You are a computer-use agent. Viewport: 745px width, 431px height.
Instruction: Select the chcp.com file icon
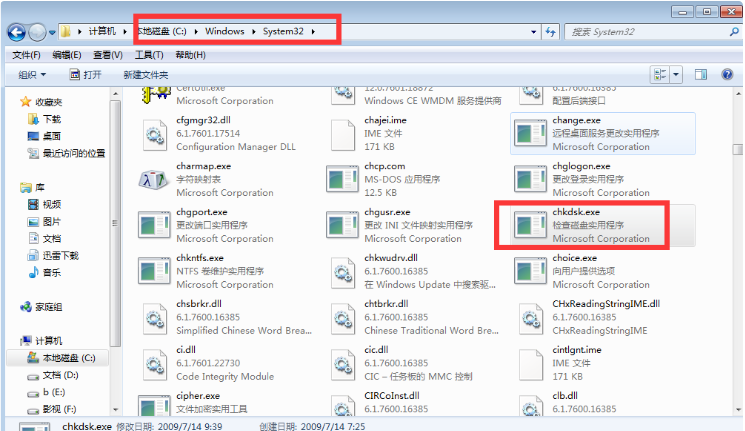[x=342, y=180]
